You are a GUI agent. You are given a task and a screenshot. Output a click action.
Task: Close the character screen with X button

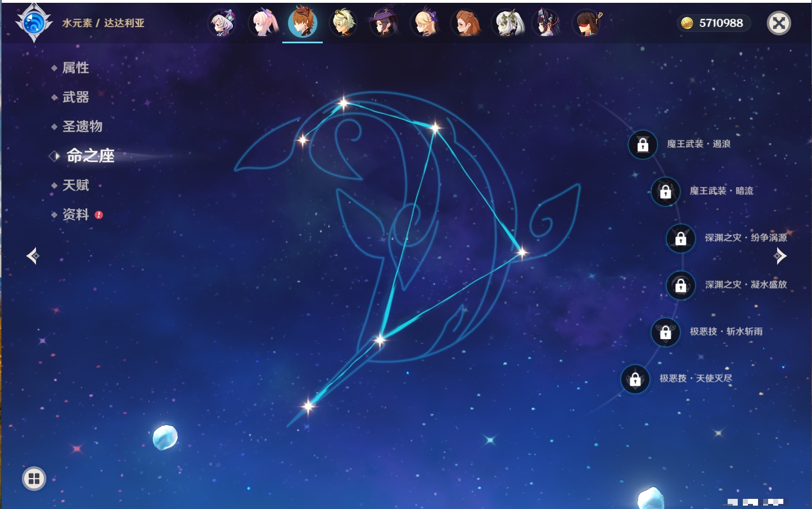pyautogui.click(x=779, y=23)
